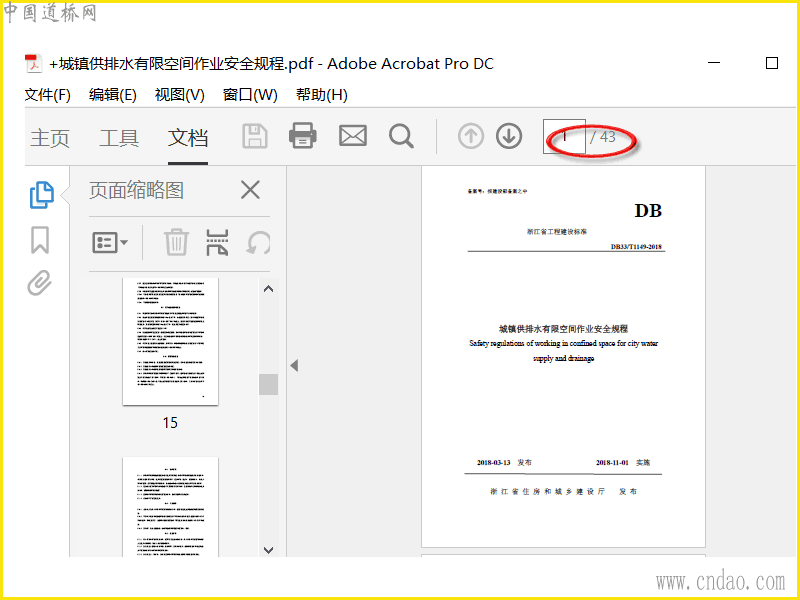This screenshot has width=800, height=600.
Task: Click the 页面缩略图 panel title
Action: click(x=136, y=190)
